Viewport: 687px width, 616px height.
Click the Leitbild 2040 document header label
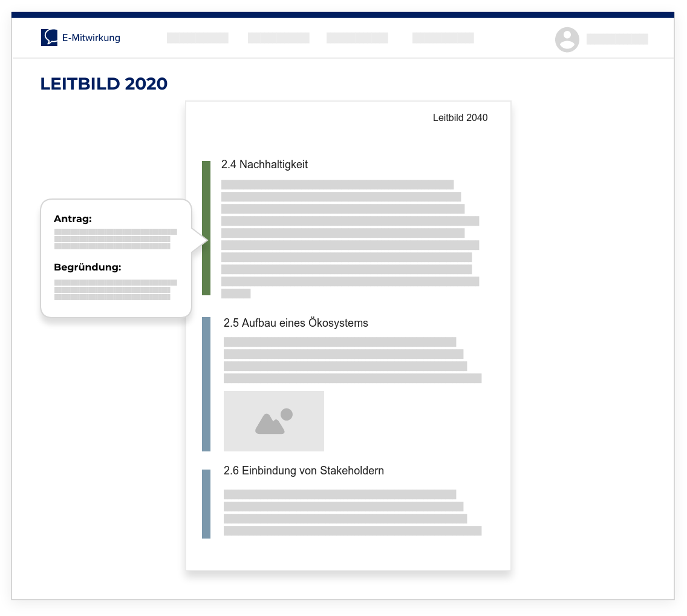[460, 118]
